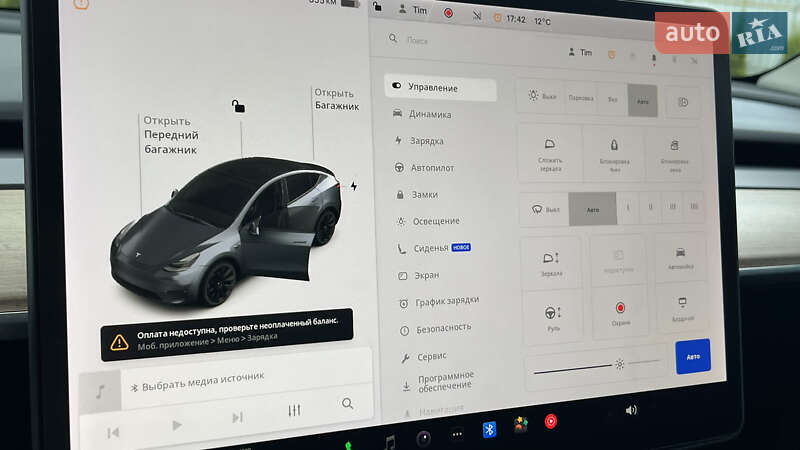The height and width of the screenshot is (450, 800).
Task: Toggle the auto high beam icon button
Action: point(683,103)
